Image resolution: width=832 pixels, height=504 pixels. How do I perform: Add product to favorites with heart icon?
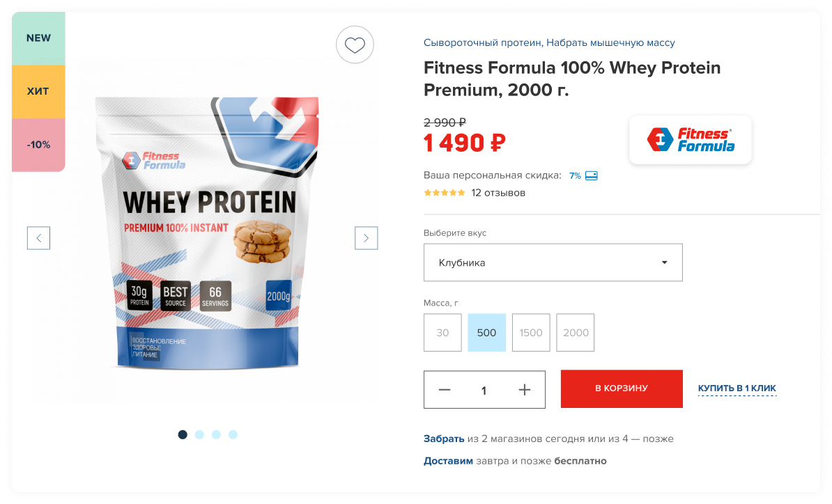[x=355, y=45]
